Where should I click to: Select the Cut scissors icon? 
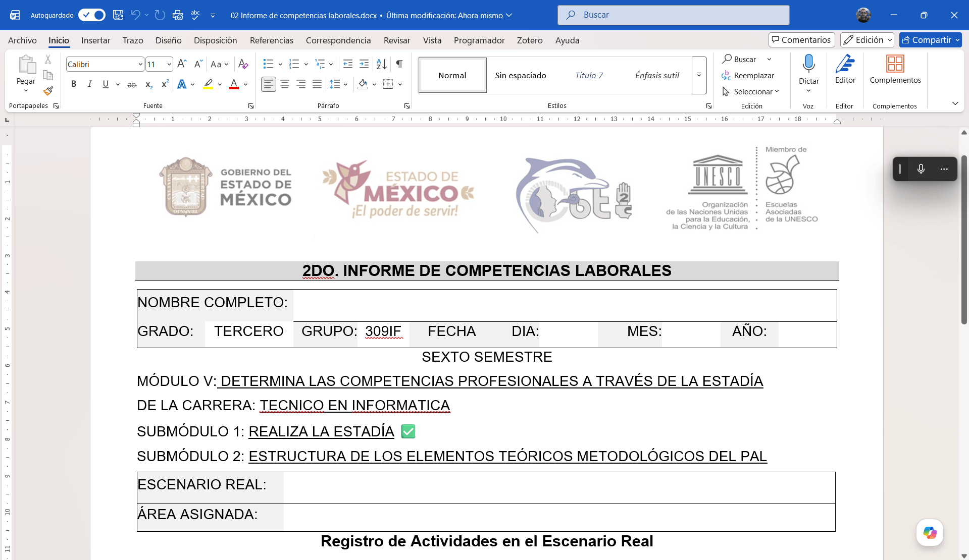coord(48,60)
